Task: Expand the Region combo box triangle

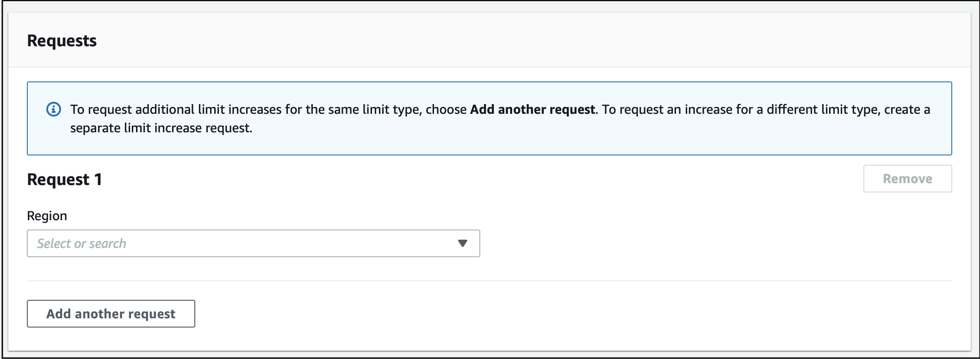Action: [x=462, y=243]
